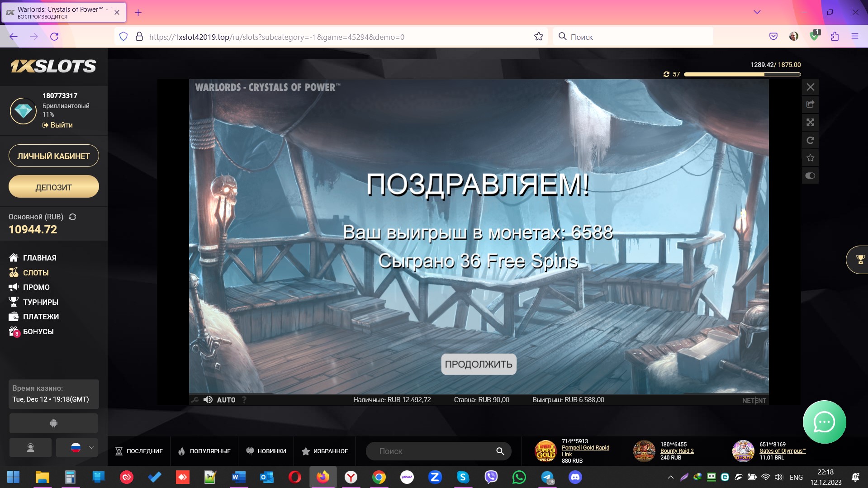868x488 pixels.
Task: Open Bounty Raid 2 game link
Action: click(x=677, y=451)
